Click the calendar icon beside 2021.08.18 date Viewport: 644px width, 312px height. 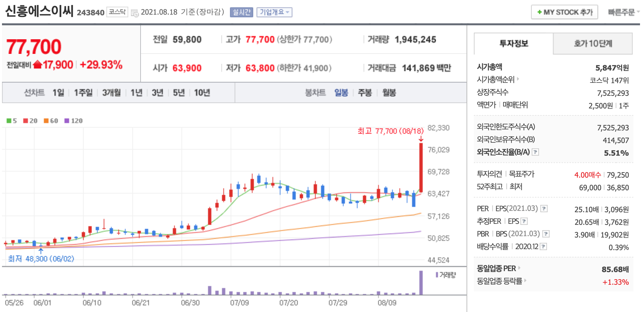point(135,13)
